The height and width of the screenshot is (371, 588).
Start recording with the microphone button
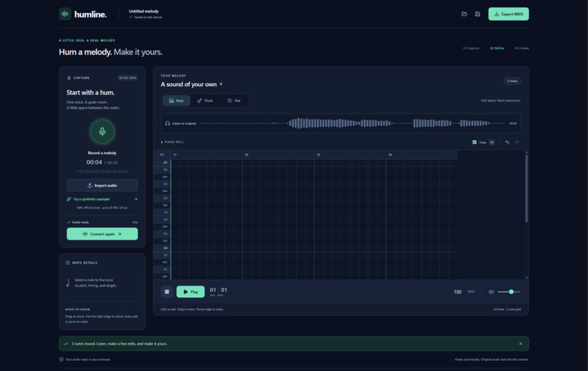(102, 131)
